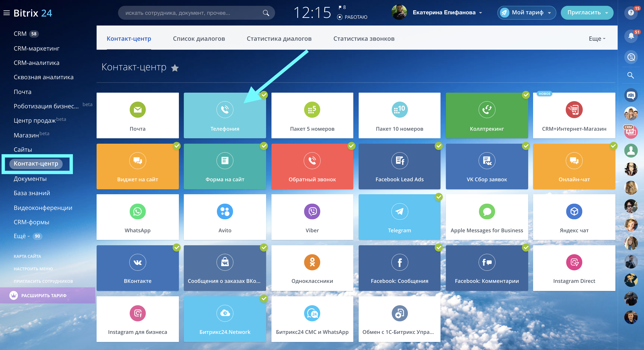644x350 pixels.
Task: Click the НАСТРОИТЬ МЕНЮ link
Action: click(33, 269)
